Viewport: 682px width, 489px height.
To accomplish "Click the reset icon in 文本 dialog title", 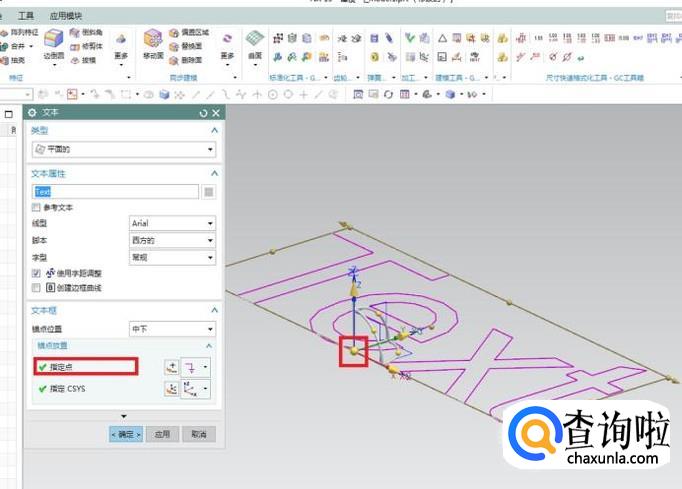I will pyautogui.click(x=204, y=113).
